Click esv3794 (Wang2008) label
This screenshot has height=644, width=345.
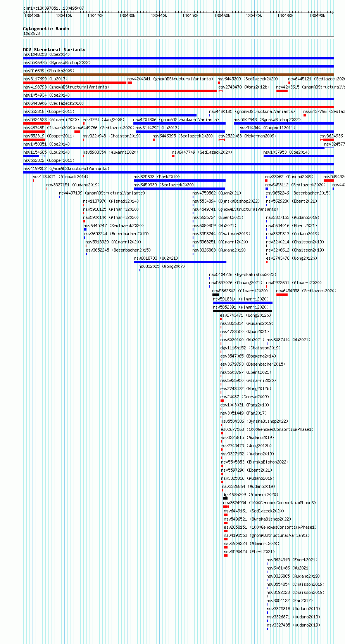(x=104, y=120)
